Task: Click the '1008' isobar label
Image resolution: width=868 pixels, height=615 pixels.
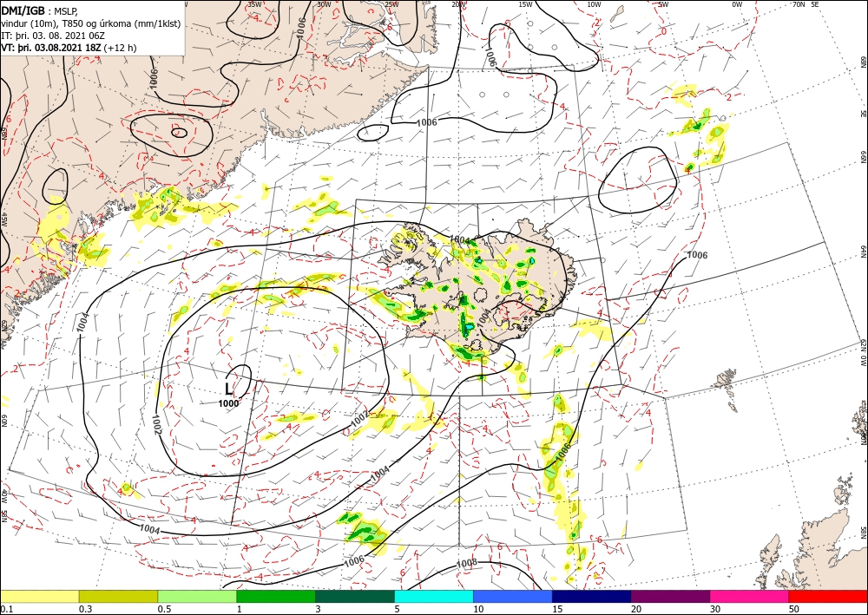Action: tap(467, 563)
